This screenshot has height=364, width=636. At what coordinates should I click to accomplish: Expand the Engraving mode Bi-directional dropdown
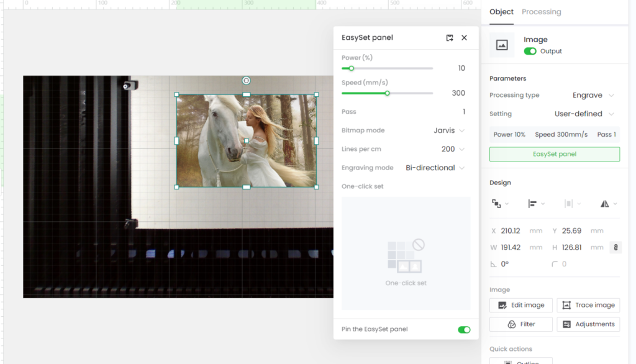(435, 168)
